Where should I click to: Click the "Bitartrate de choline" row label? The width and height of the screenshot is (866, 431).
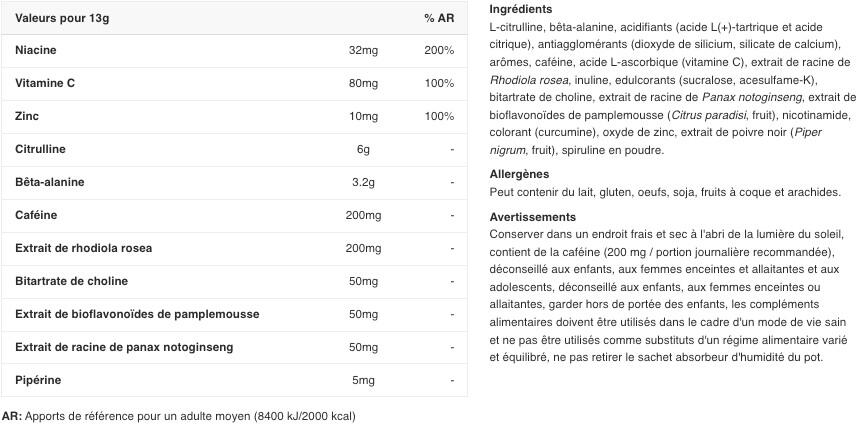[71, 281]
